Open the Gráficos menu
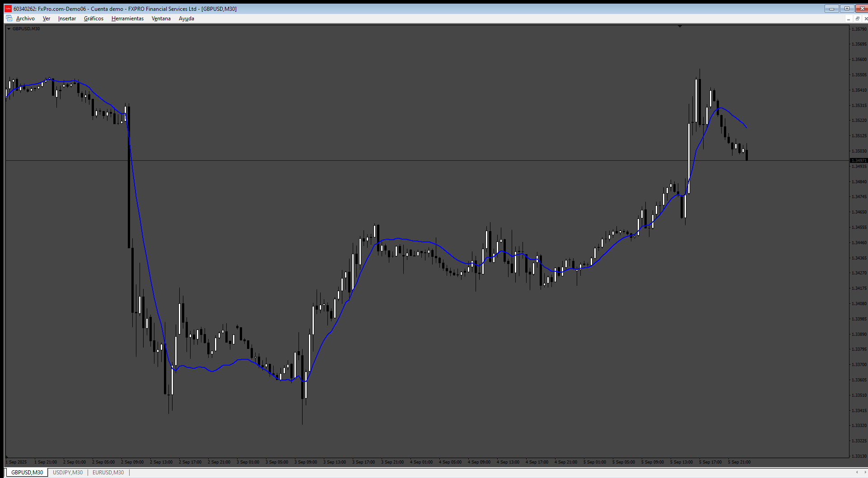868x478 pixels. 93,19
